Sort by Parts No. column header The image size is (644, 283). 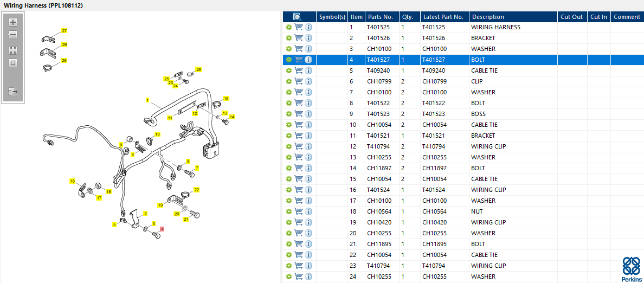[x=381, y=17]
